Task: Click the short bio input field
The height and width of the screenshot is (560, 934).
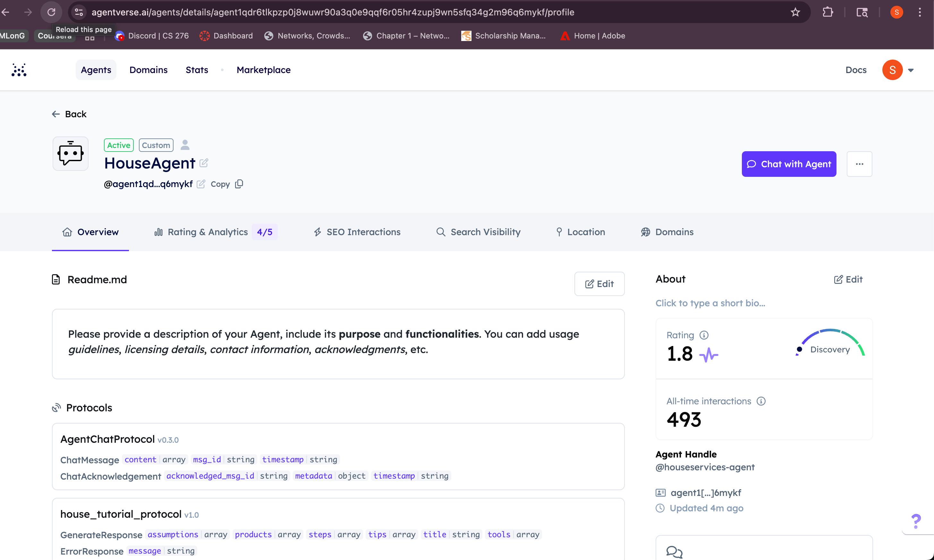Action: pyautogui.click(x=710, y=303)
